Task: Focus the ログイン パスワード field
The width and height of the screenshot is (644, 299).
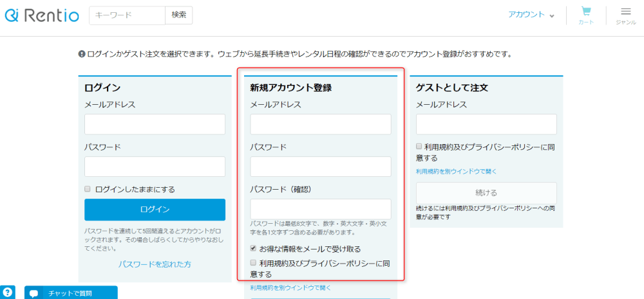Action: [155, 167]
